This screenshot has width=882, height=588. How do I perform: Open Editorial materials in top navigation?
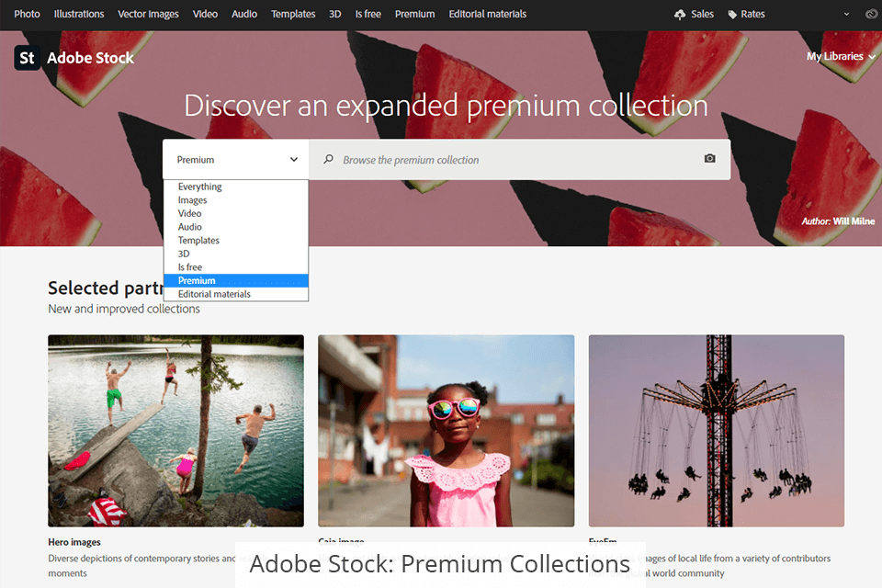[x=487, y=14]
